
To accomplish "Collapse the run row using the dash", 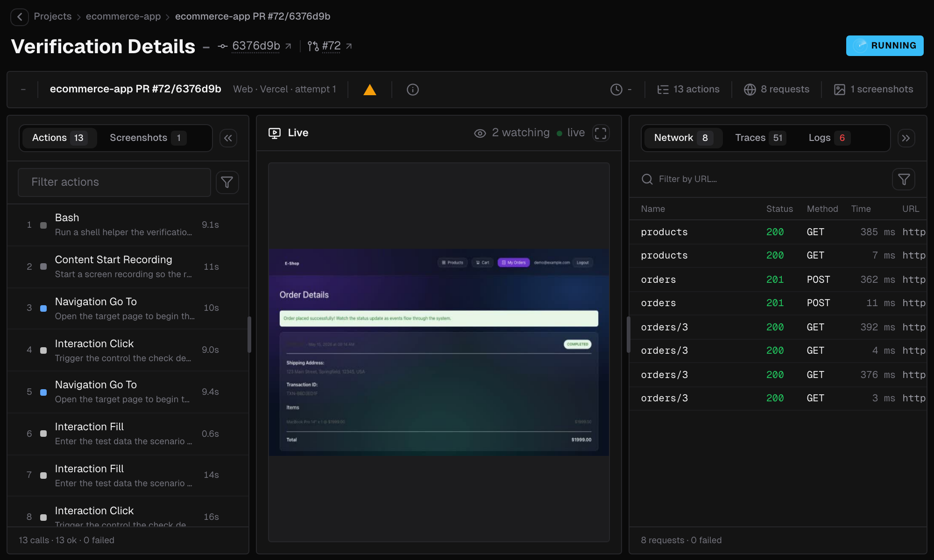I will pyautogui.click(x=23, y=89).
